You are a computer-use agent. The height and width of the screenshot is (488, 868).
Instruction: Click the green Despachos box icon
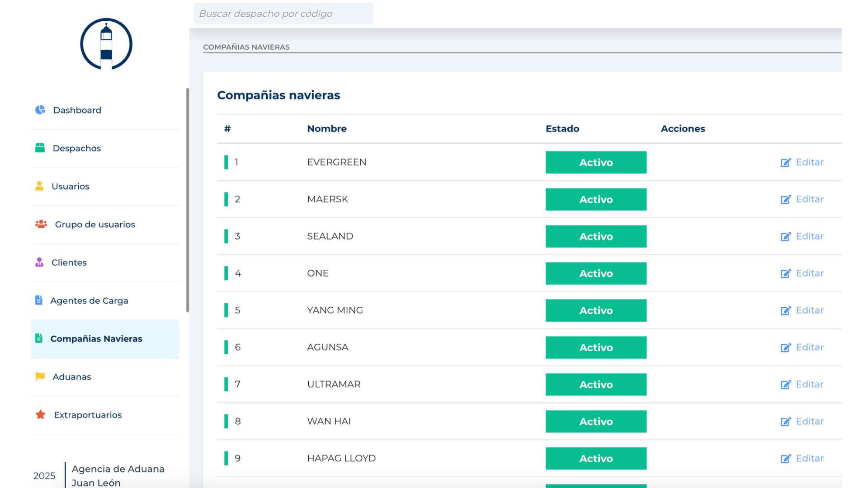40,148
